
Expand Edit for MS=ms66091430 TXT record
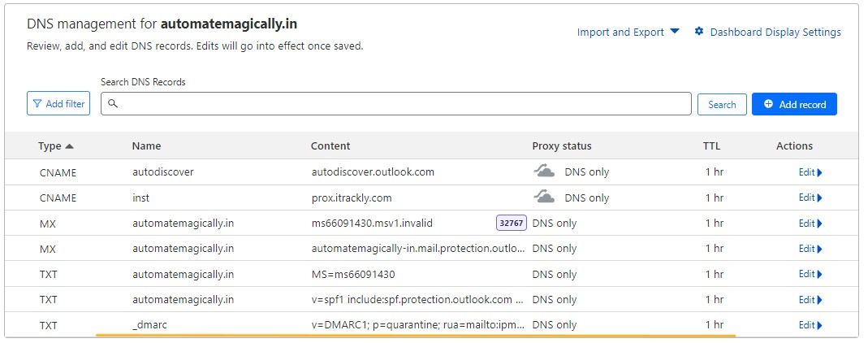810,274
